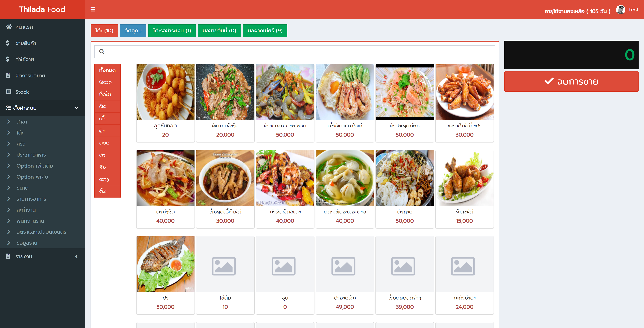Viewport: 644px width, 328px height.
Task: Open บิลขายวันนี้ (0) button
Action: (219, 30)
